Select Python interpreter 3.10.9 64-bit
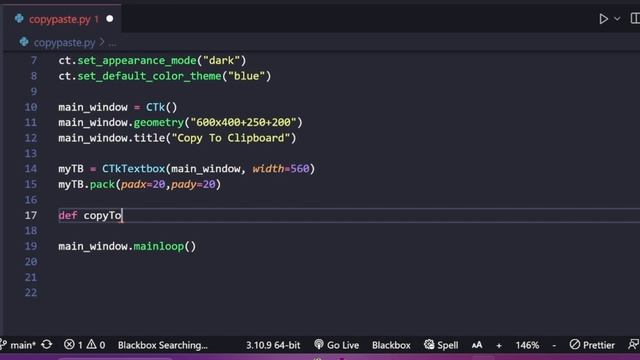Image resolution: width=640 pixels, height=360 pixels. point(273,345)
